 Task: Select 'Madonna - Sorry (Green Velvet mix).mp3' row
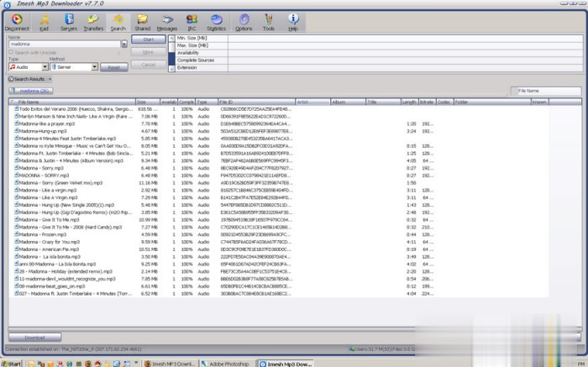[279, 183]
